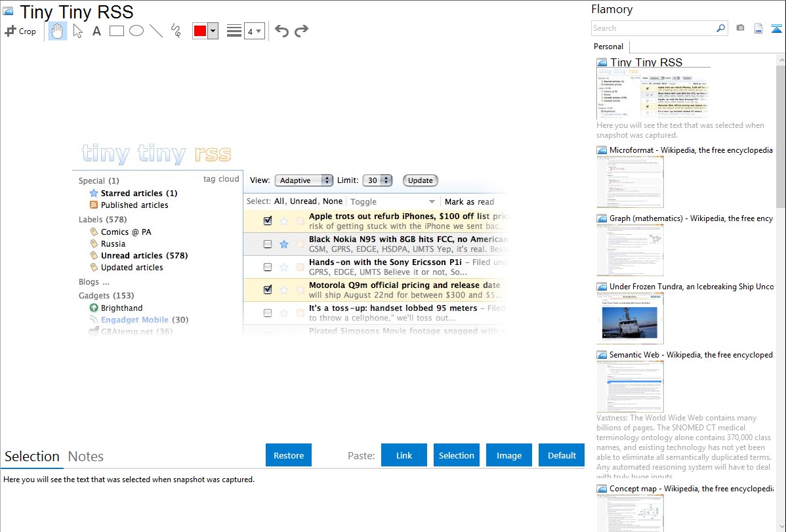Tick the handset lobbed 95 meters checkbox
This screenshot has height=532, width=786.
(x=268, y=313)
